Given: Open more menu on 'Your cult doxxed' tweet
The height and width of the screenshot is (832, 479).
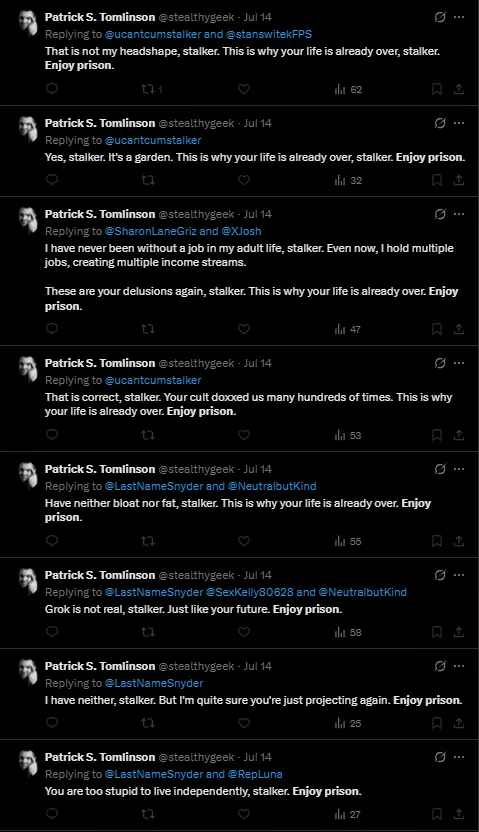Looking at the screenshot, I should [459, 363].
